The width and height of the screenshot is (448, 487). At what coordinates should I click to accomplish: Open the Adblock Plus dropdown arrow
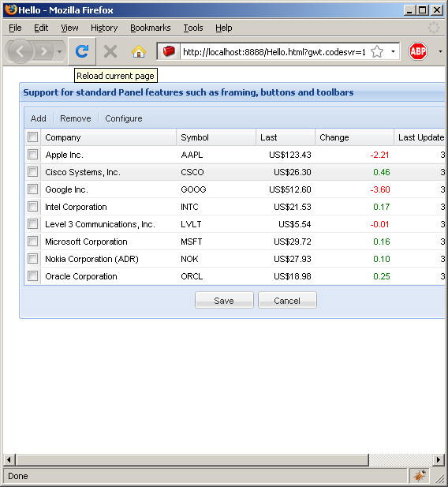[440, 51]
